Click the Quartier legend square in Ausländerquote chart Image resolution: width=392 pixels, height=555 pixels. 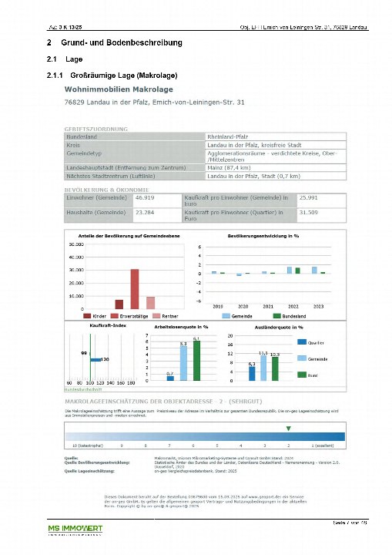pyautogui.click(x=302, y=342)
